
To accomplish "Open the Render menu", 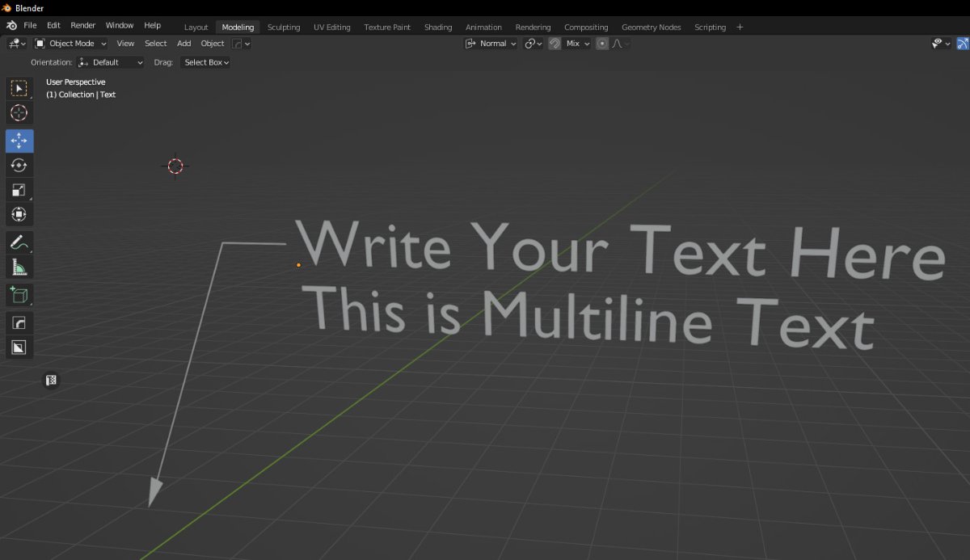I will coord(82,26).
